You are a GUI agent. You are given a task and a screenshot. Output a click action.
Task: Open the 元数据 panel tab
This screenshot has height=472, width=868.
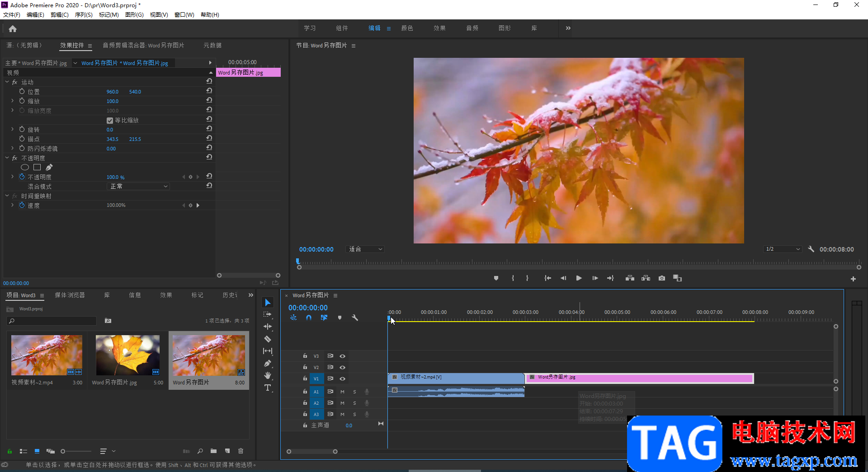[212, 45]
